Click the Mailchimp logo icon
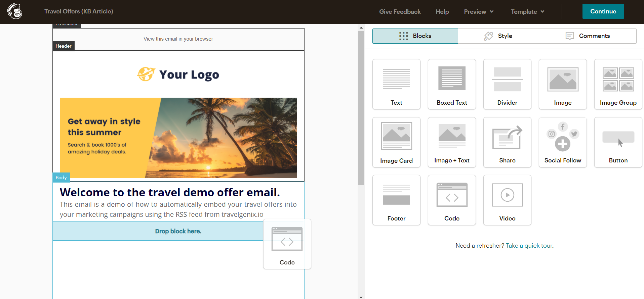The image size is (644, 299). pyautogui.click(x=15, y=11)
